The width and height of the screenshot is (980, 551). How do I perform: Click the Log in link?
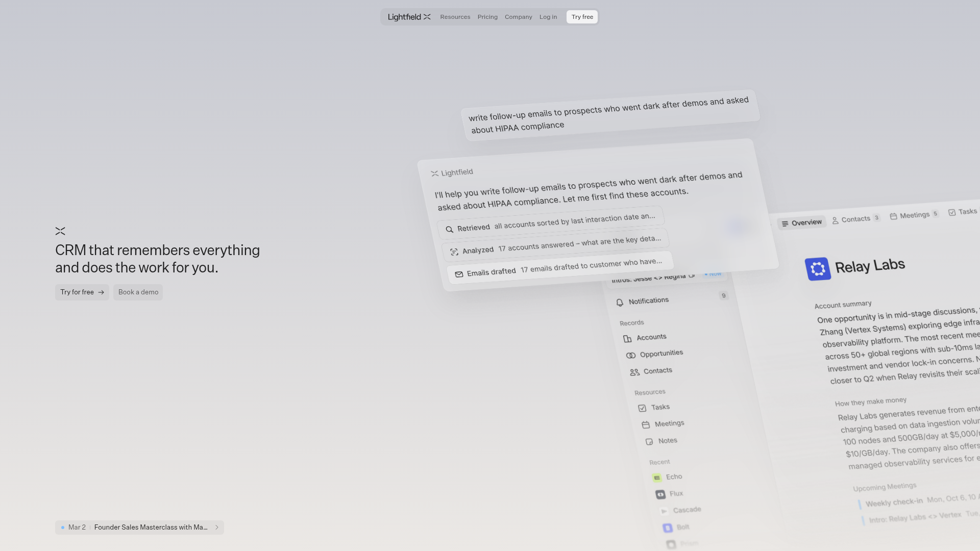pyautogui.click(x=548, y=17)
